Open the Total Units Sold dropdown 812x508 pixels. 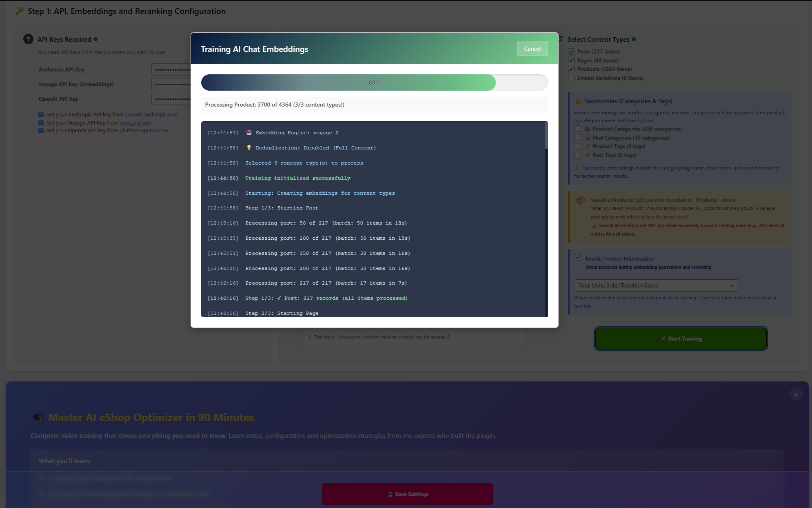[x=656, y=285]
